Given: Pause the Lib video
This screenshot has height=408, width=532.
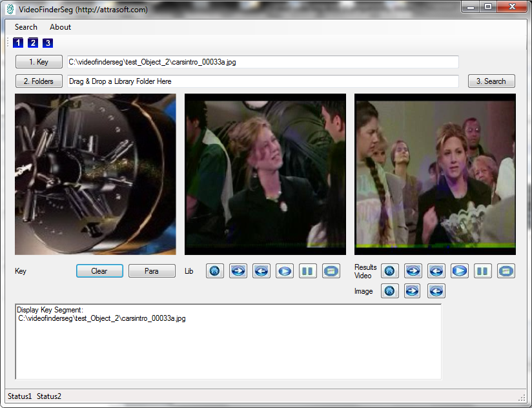Looking at the screenshot, I should coord(308,271).
